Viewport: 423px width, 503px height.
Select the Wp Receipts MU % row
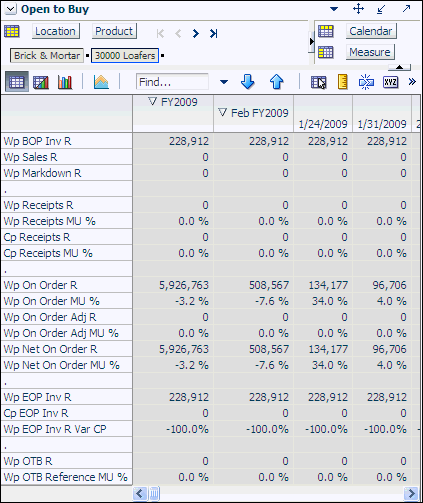[67, 221]
